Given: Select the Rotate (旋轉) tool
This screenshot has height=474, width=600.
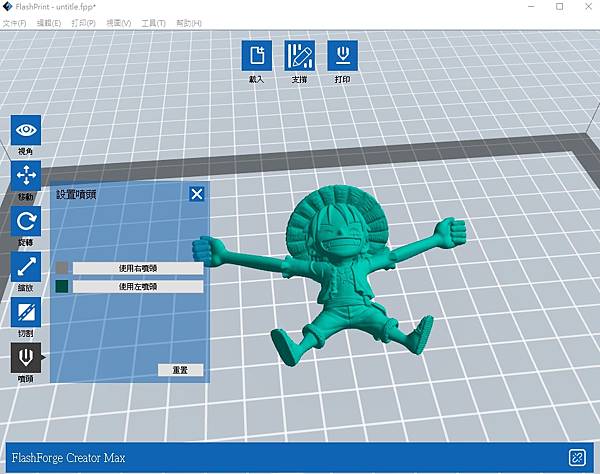Looking at the screenshot, I should pos(26,221).
